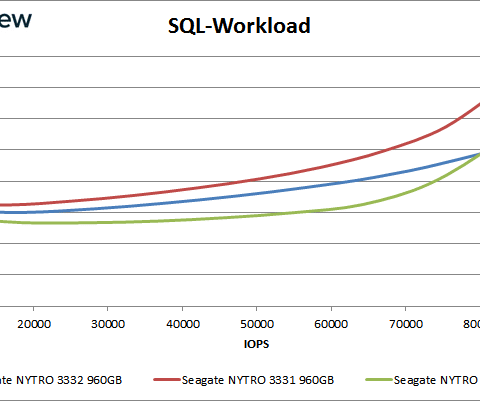
Task: Click the IOPS axis label
Action: [256, 344]
